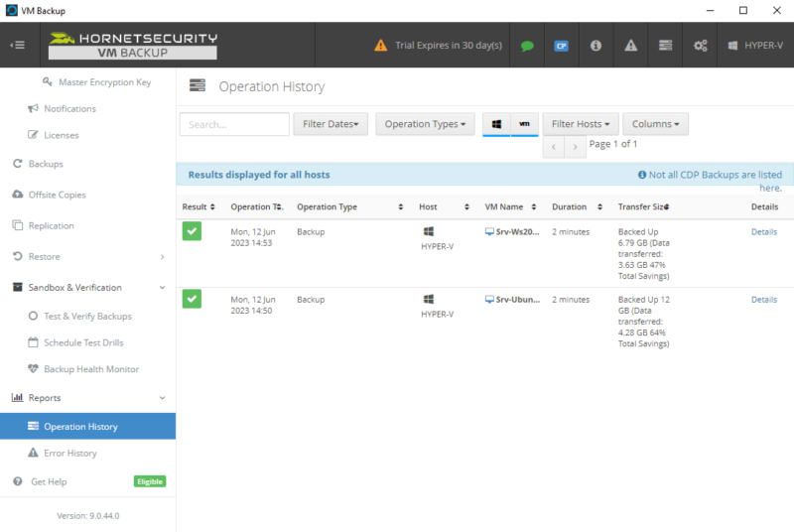794x532 pixels.
Task: Open Details for Srv-Ubun backup
Action: pyautogui.click(x=764, y=300)
